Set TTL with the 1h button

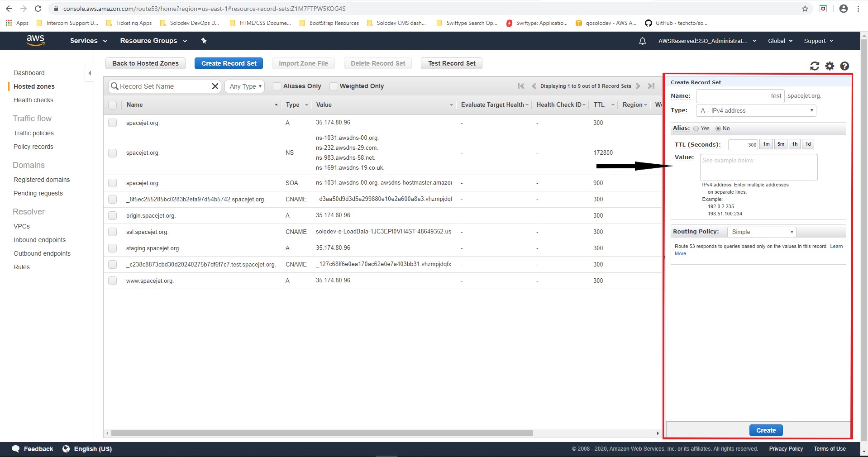[795, 144]
